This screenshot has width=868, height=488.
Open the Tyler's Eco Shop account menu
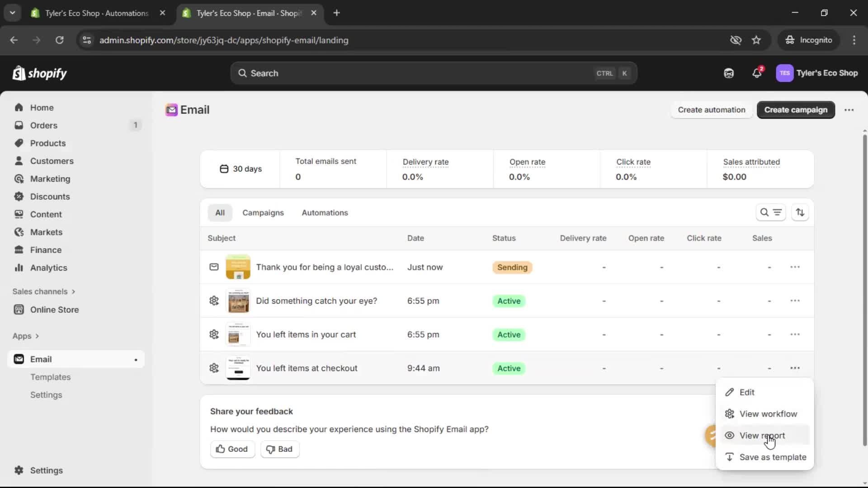click(817, 73)
